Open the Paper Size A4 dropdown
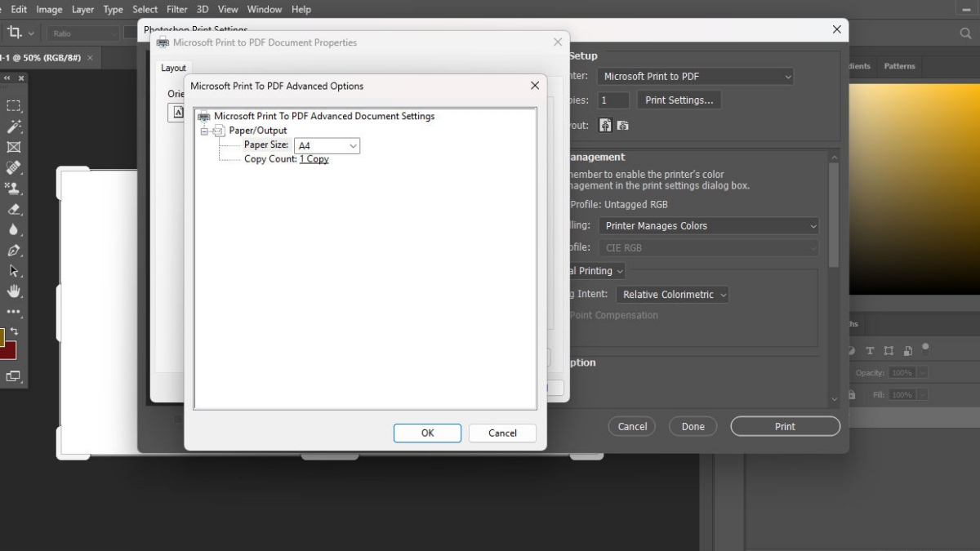Viewport: 980px width, 551px height. click(x=327, y=145)
